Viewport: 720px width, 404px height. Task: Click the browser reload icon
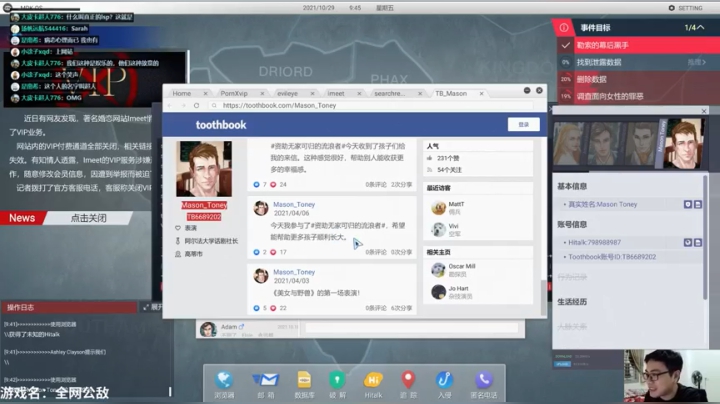197,106
